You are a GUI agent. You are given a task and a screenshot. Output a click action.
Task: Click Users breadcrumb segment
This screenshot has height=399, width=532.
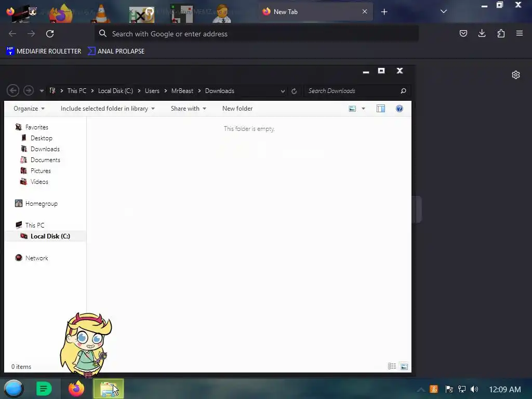click(152, 91)
